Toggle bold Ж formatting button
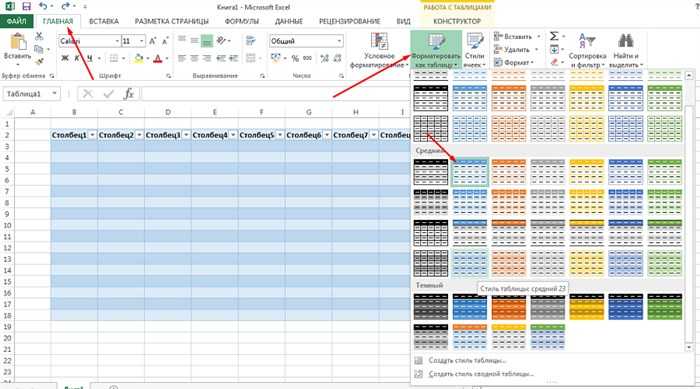 [x=65, y=58]
